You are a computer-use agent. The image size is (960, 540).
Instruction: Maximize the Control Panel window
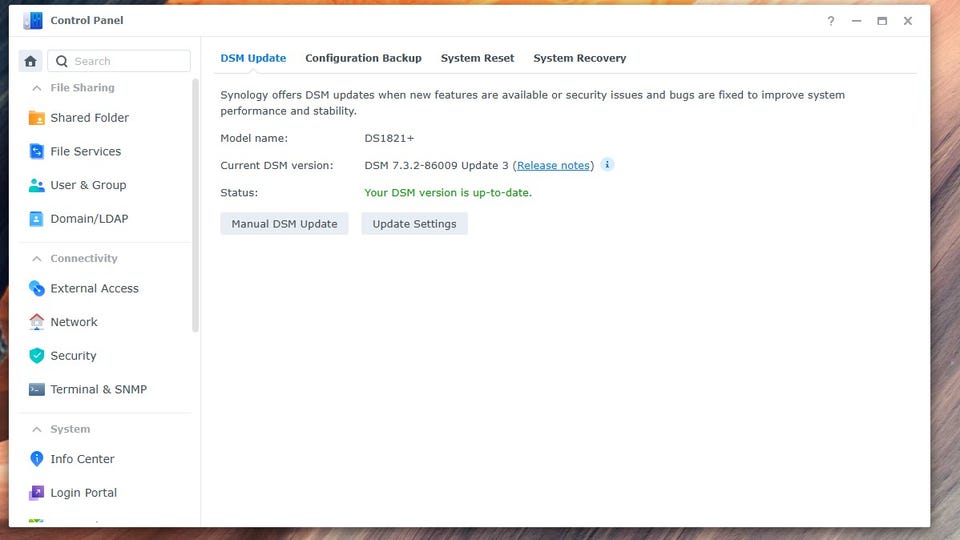pyautogui.click(x=882, y=21)
